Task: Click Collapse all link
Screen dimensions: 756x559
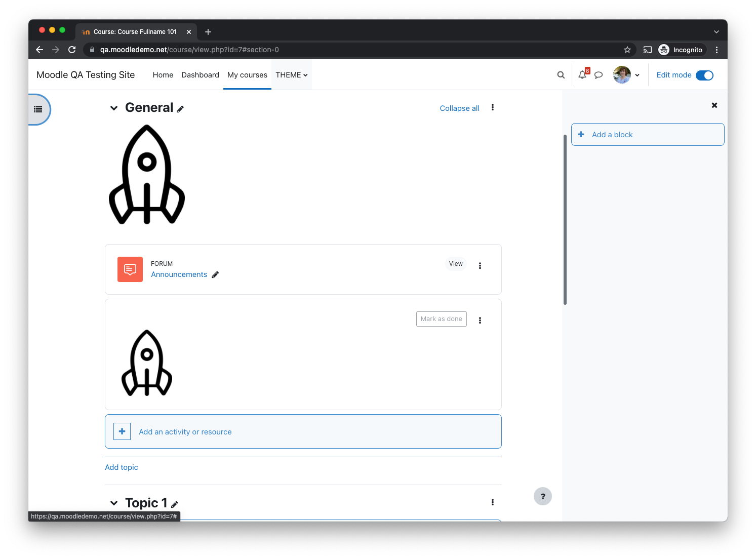Action: tap(460, 108)
